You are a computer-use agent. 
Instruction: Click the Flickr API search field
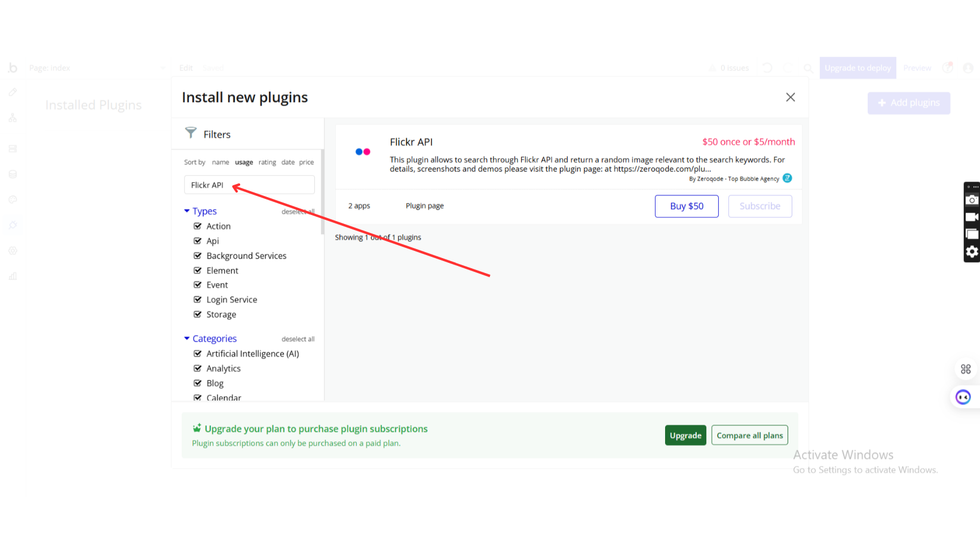(x=249, y=185)
